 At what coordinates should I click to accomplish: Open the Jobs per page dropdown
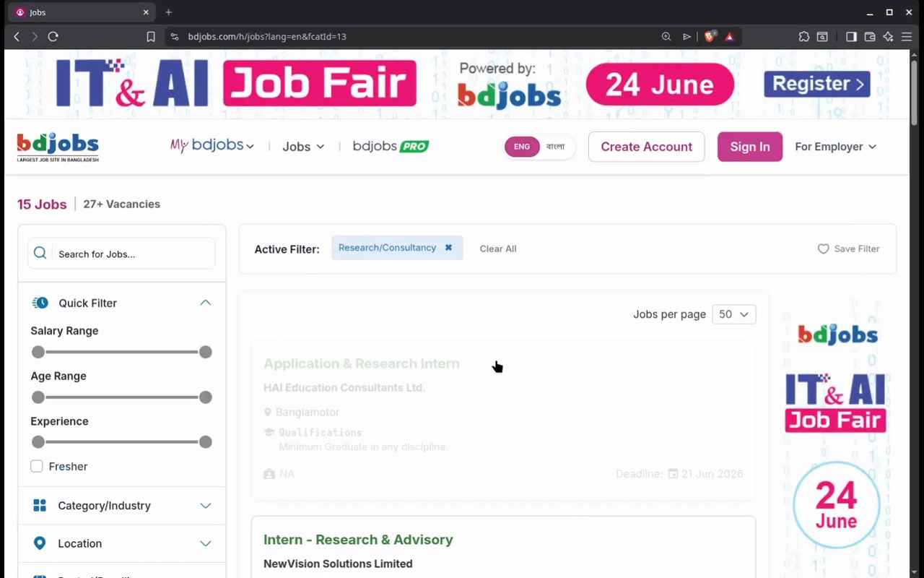(x=734, y=314)
